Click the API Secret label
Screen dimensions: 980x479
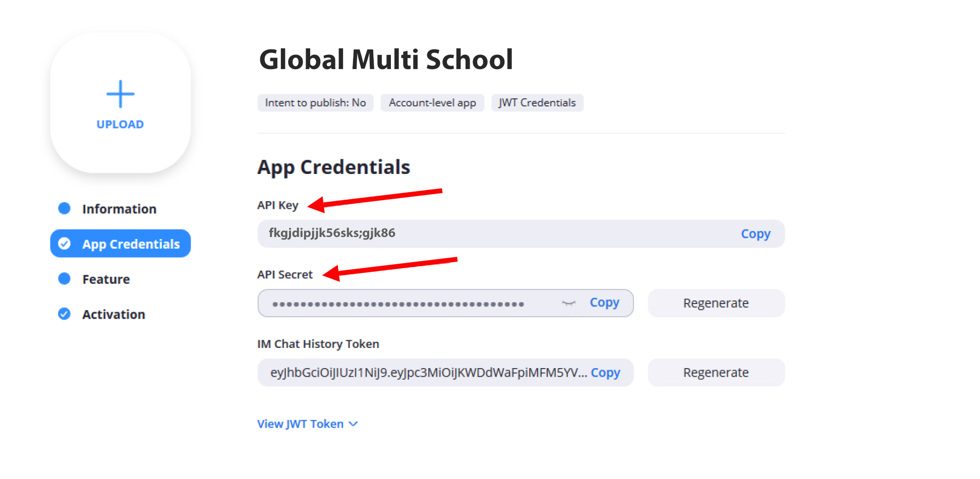pos(285,275)
